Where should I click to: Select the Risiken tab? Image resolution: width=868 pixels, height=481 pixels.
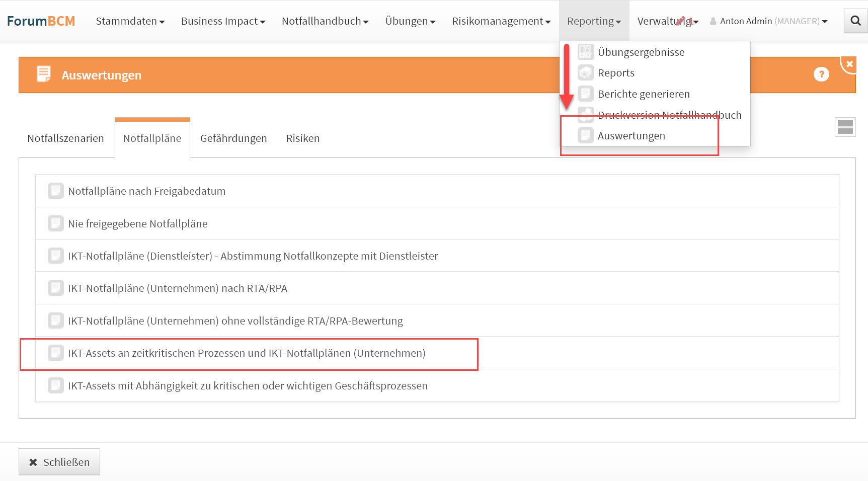pyautogui.click(x=302, y=138)
